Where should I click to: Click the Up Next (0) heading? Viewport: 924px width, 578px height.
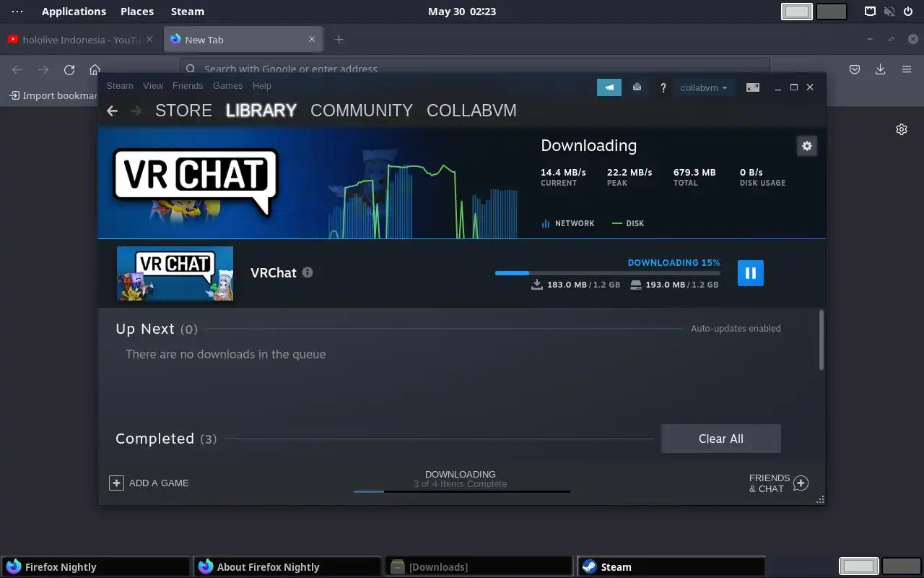157,329
